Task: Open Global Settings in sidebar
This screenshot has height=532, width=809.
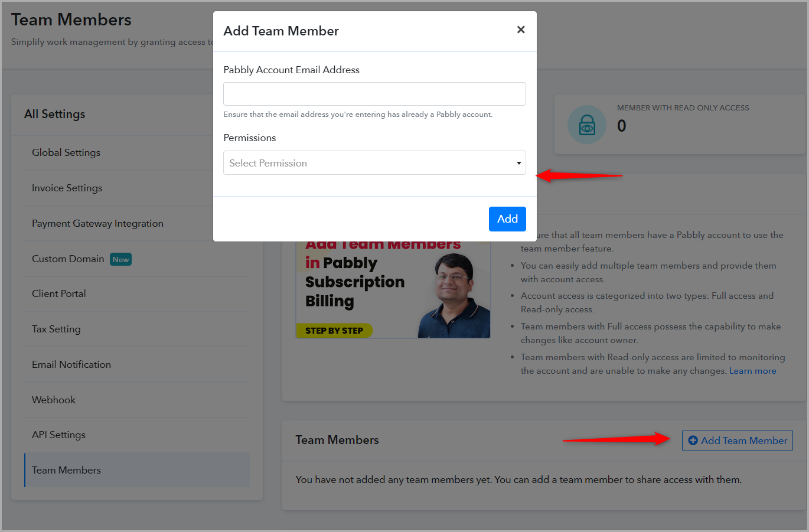Action: 66,152
